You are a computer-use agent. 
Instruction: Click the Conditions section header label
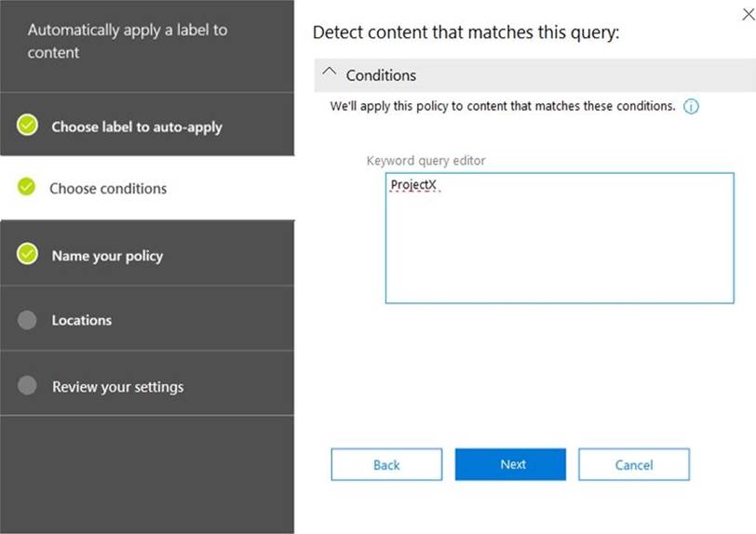click(381, 75)
